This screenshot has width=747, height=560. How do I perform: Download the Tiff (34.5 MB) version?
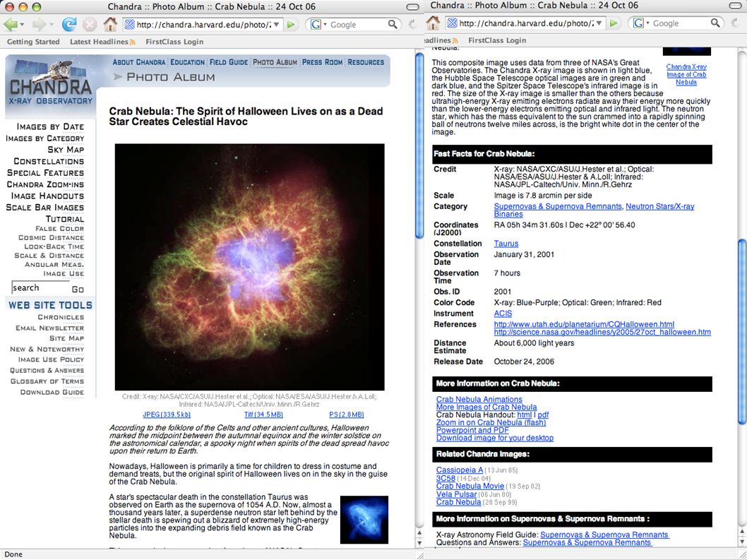(263, 415)
